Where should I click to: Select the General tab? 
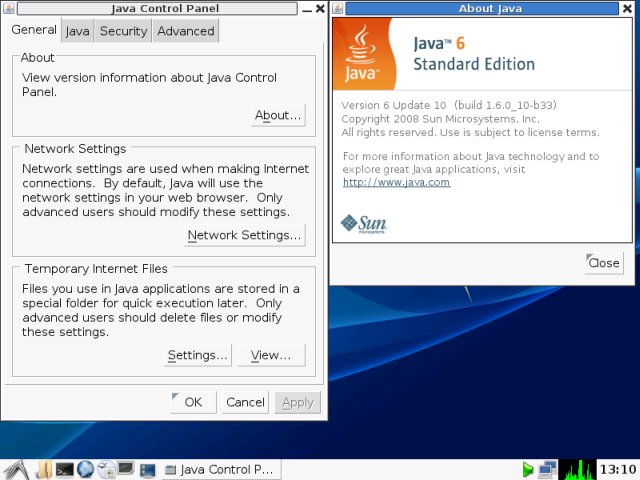click(x=33, y=30)
